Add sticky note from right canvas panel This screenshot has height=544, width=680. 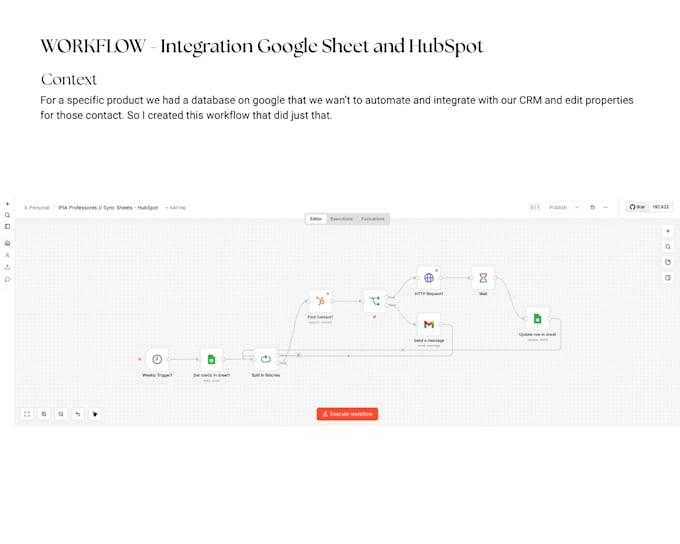click(668, 262)
